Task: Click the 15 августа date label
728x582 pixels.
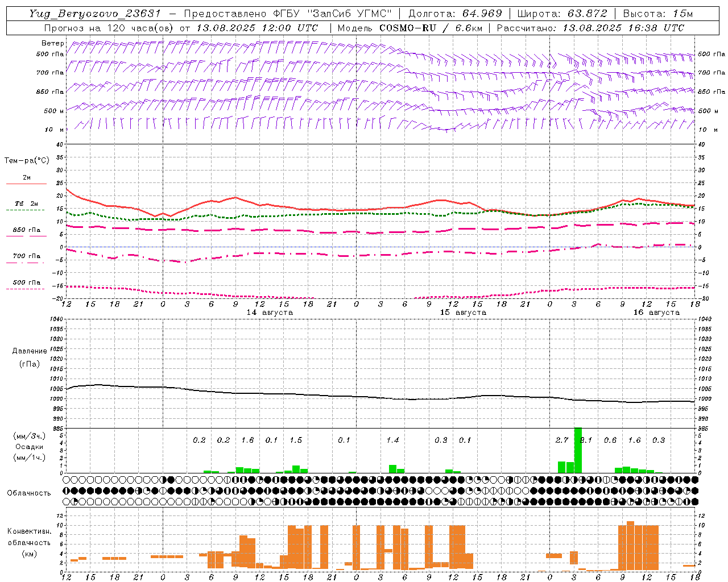Action: point(463,313)
